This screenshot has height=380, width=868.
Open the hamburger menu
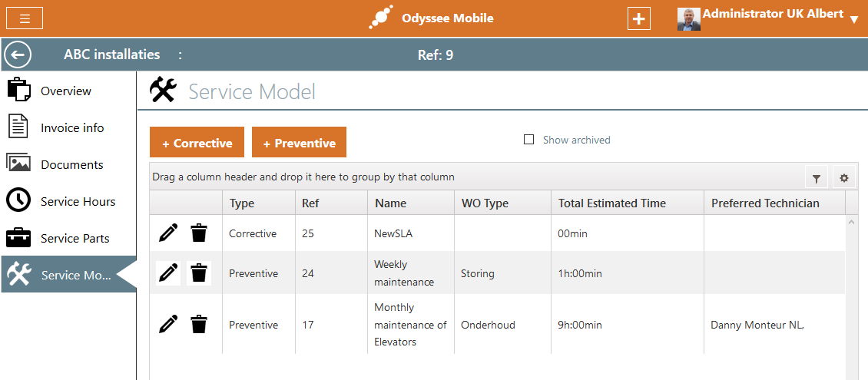pos(25,18)
